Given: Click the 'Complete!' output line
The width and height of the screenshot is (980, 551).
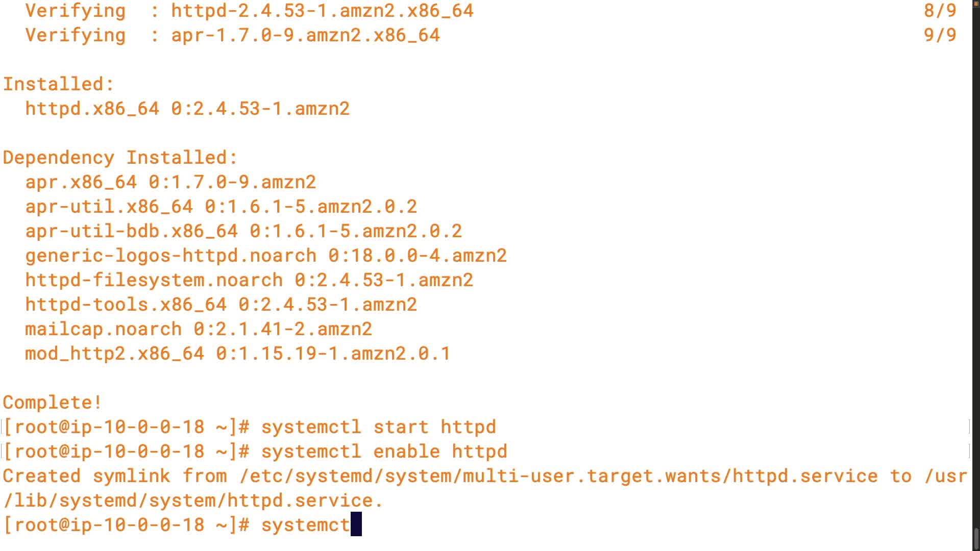Looking at the screenshot, I should 52,402.
